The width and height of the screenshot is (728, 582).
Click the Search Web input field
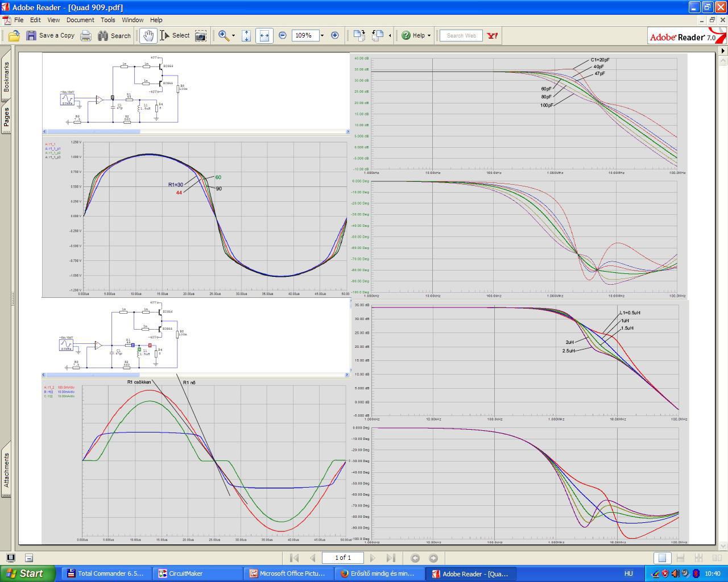pyautogui.click(x=461, y=36)
